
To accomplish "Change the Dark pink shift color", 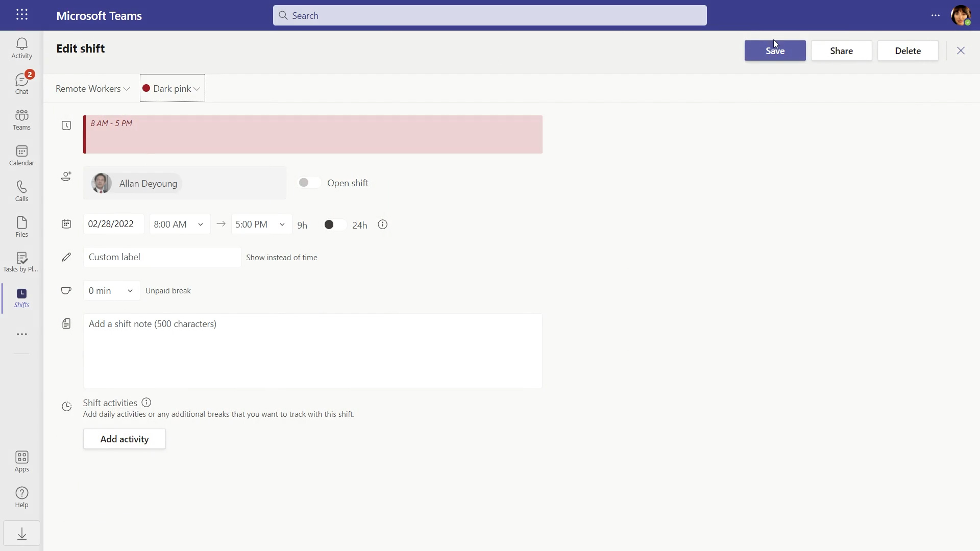I will pyautogui.click(x=171, y=88).
